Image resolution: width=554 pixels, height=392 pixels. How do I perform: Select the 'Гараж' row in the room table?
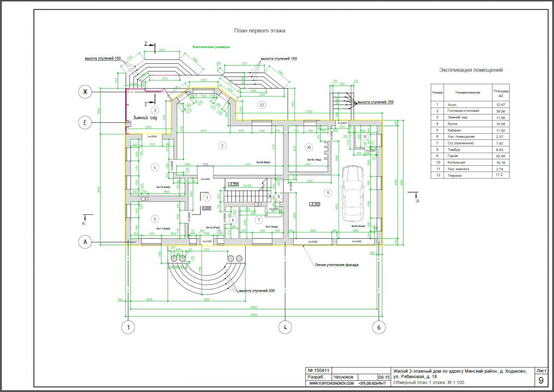click(x=464, y=156)
